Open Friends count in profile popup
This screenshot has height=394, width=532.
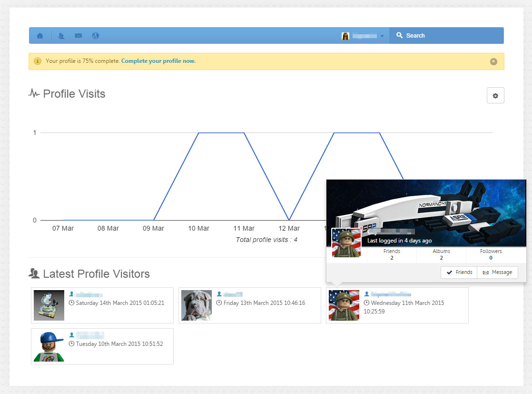coord(392,254)
